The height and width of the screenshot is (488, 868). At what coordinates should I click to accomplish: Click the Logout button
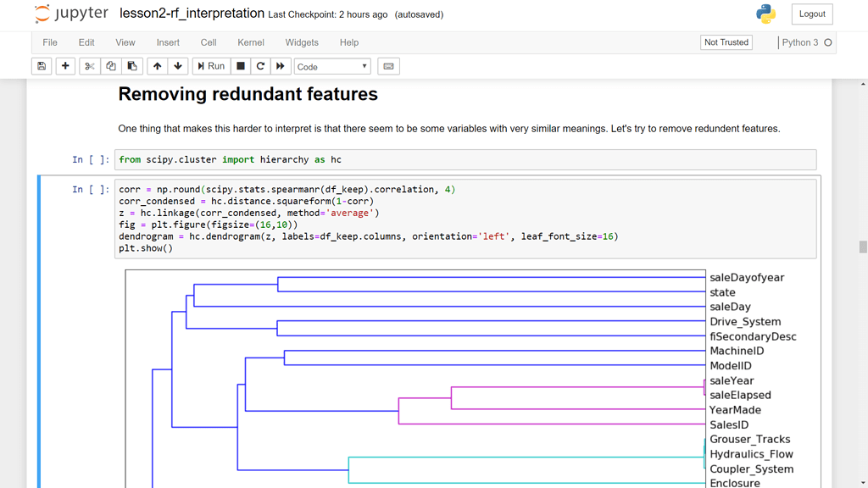pyautogui.click(x=811, y=14)
